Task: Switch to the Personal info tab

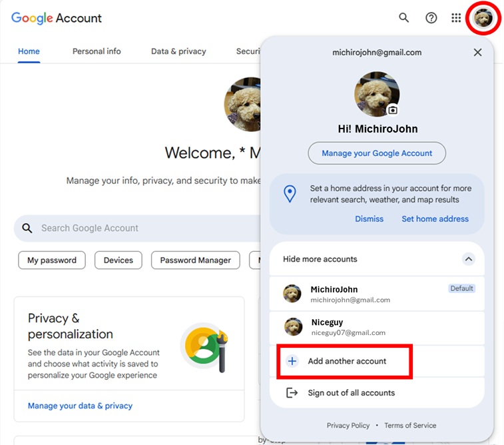Action: [x=97, y=51]
